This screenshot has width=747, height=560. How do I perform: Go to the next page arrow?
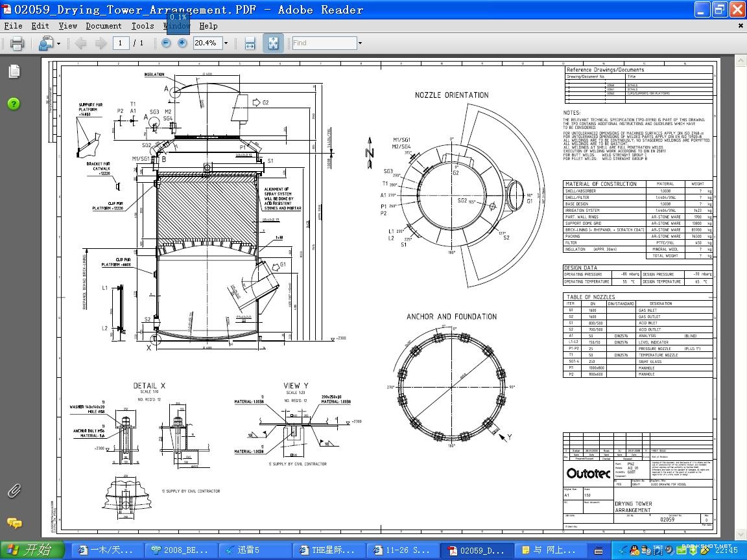click(x=101, y=43)
